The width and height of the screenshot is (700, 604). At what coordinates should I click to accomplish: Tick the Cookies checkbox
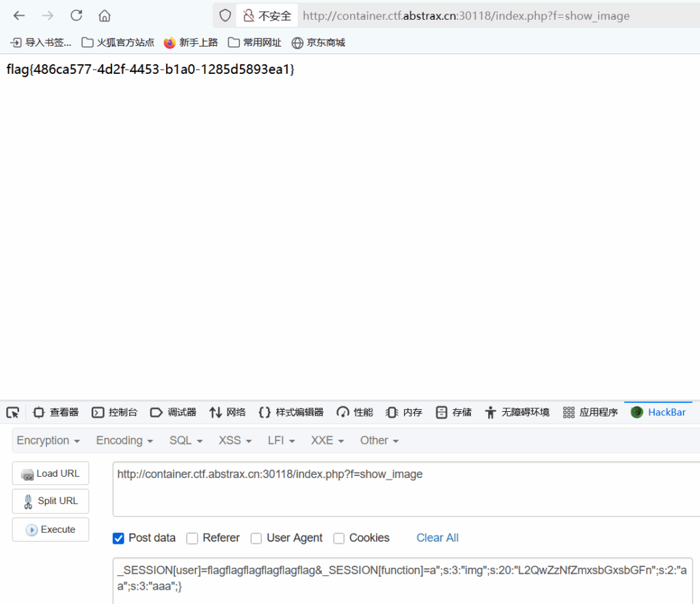coord(339,538)
